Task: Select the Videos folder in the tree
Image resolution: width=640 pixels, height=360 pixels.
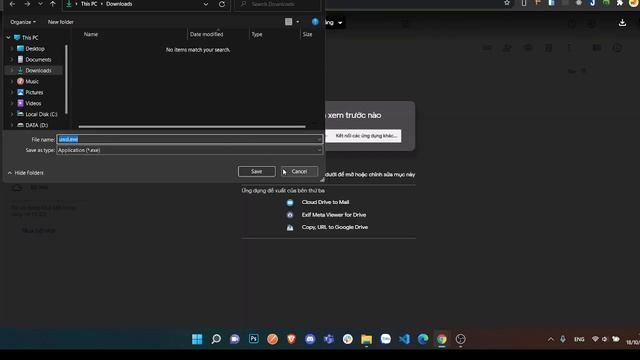Action: (x=33, y=104)
